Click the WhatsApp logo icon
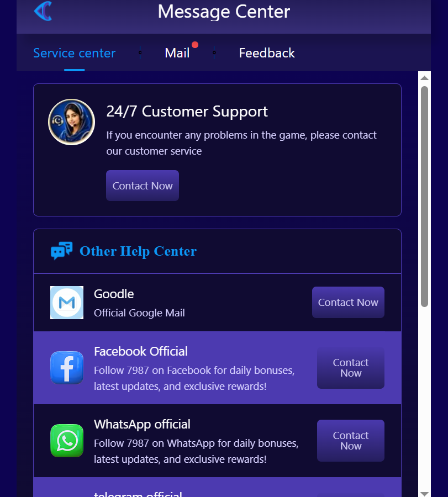Screen dimensions: 448x497 coord(67,441)
